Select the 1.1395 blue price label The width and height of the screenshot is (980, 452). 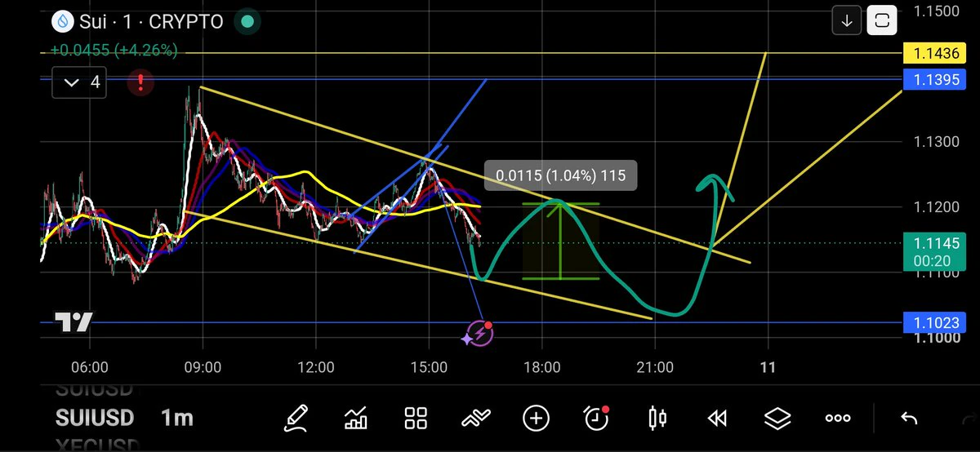click(x=934, y=79)
